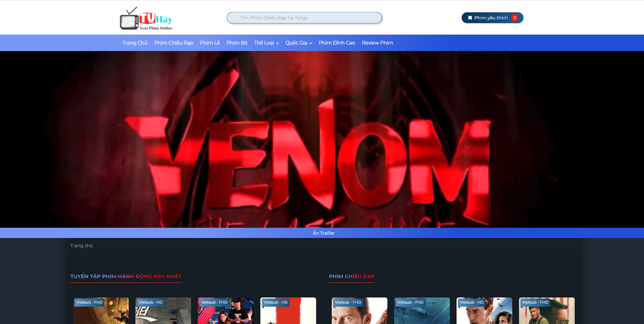The height and width of the screenshot is (324, 644).
Task: Open fourth action movie poster with red stripe
Action: pyautogui.click(x=288, y=311)
